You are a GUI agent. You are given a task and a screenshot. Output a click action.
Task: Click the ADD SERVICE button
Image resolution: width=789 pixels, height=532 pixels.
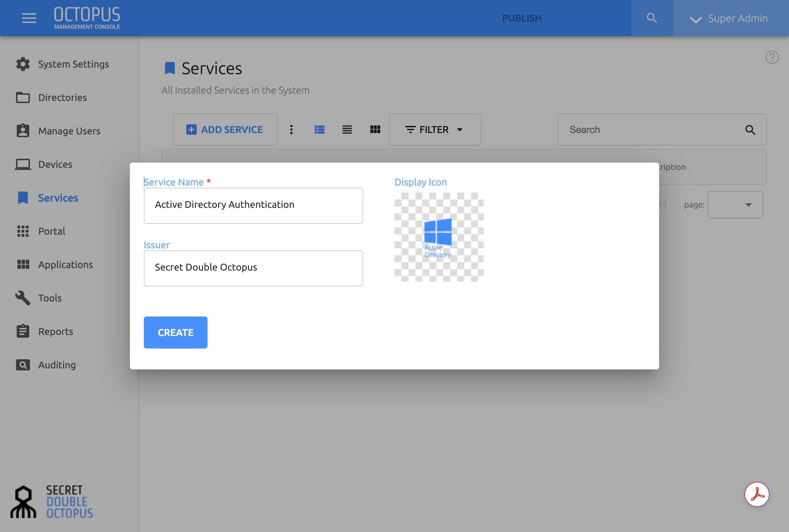pos(225,130)
